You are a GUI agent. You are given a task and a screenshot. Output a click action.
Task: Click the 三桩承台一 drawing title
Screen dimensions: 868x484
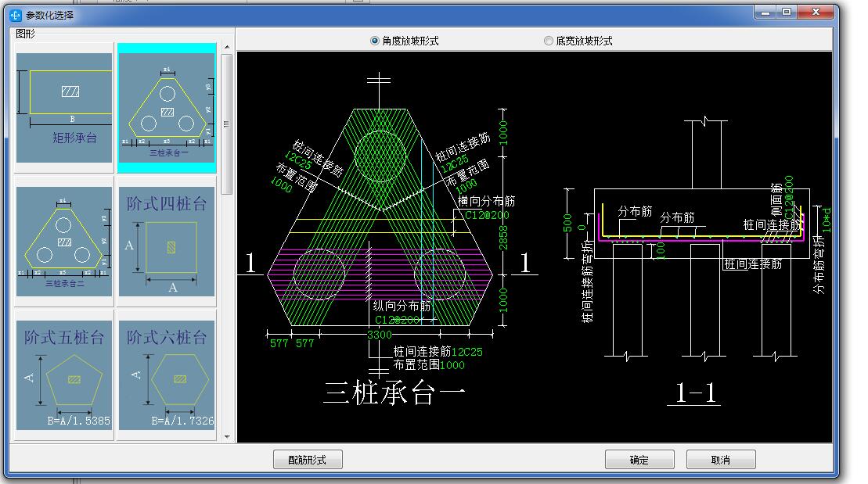[394, 393]
